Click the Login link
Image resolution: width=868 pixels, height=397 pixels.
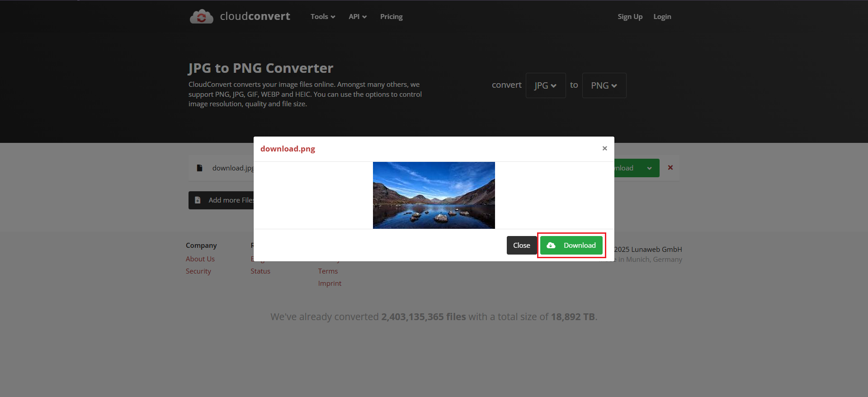[662, 17]
